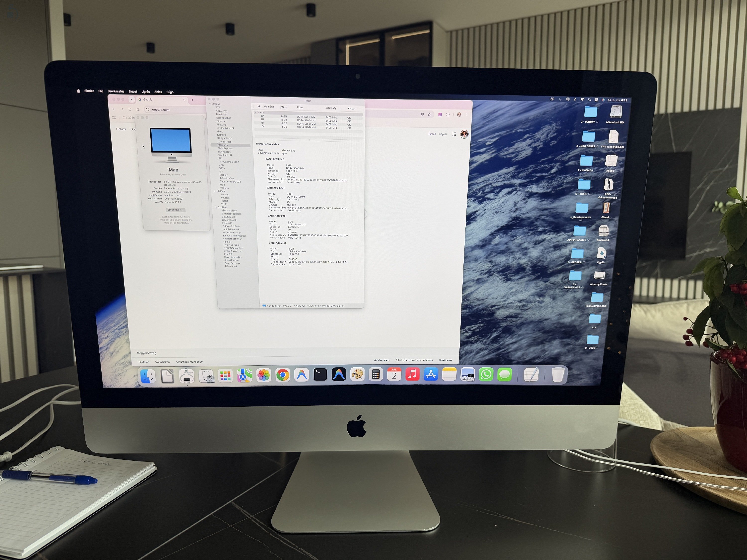Image resolution: width=747 pixels, height=560 pixels.
Task: Open Adatvédelem link in Google footer
Action: point(382,360)
